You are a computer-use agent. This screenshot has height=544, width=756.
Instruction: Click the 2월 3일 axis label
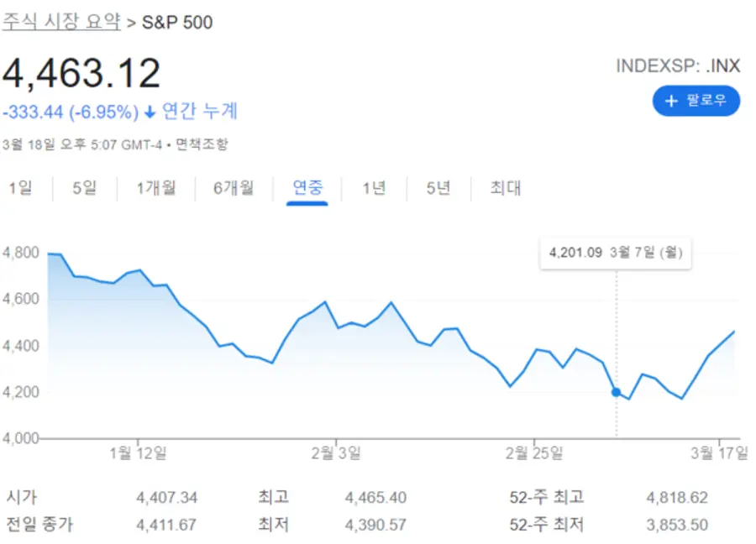336,453
